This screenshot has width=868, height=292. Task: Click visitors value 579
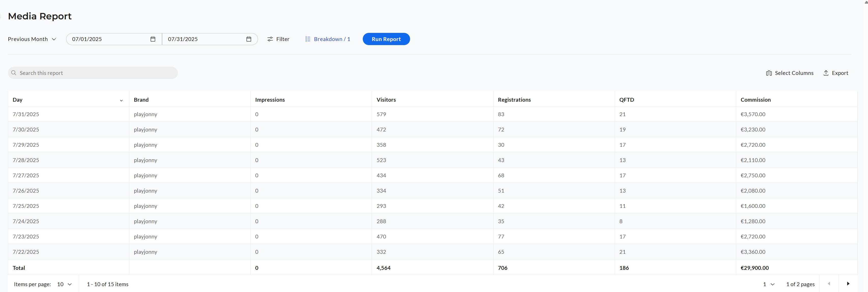[381, 114]
